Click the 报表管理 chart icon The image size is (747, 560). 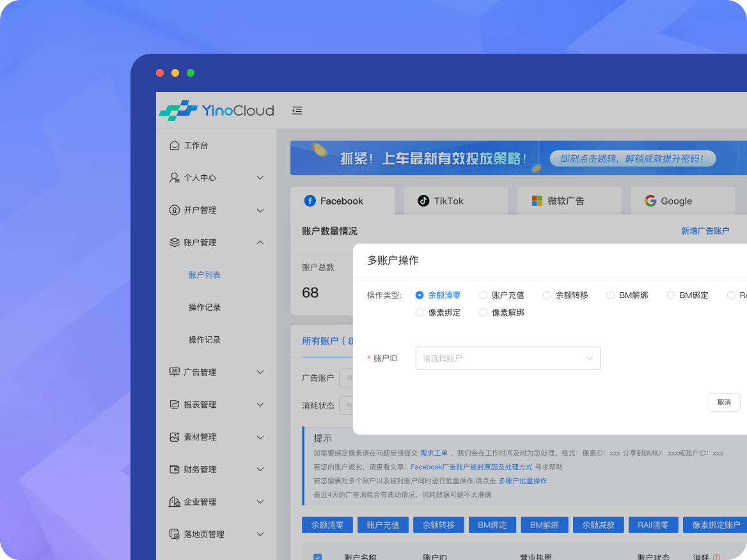[175, 404]
